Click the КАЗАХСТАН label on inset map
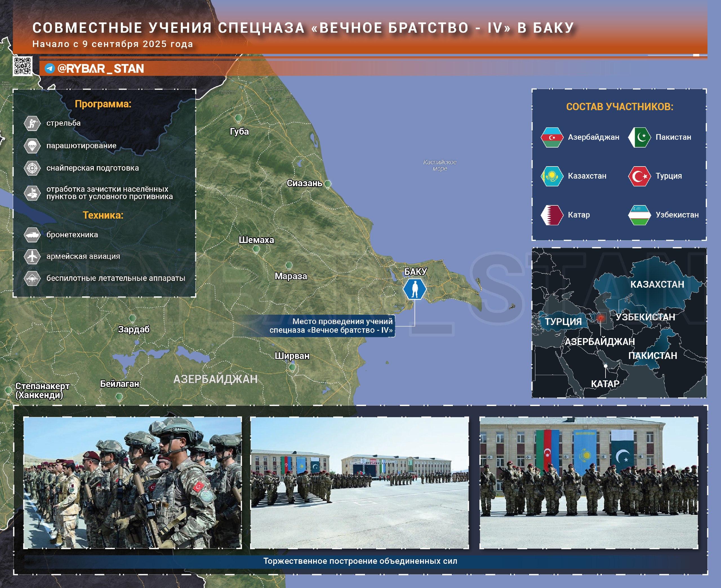The image size is (721, 588). click(657, 285)
